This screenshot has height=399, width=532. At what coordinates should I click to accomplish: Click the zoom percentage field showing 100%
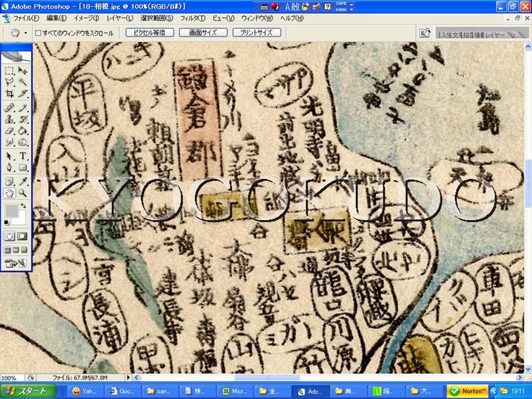11,378
